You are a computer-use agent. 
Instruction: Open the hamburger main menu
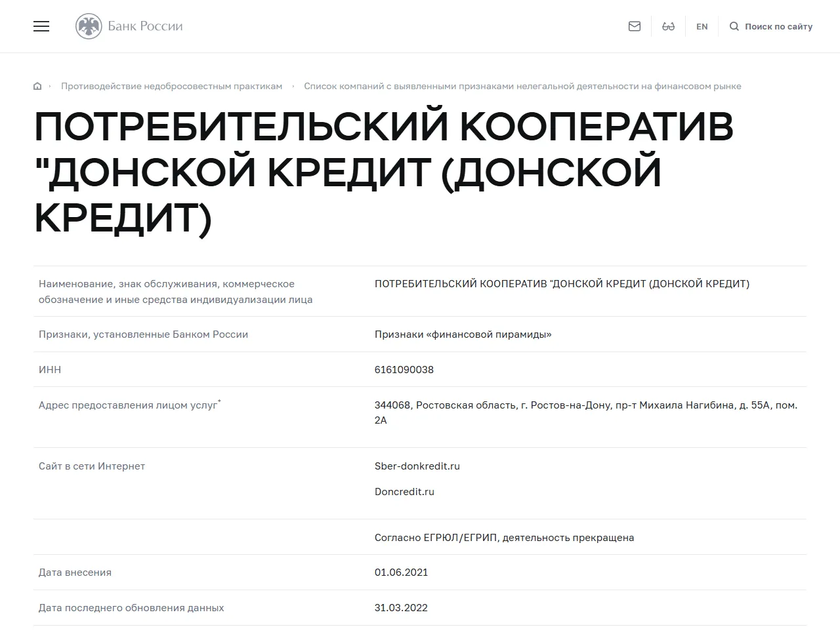[41, 26]
